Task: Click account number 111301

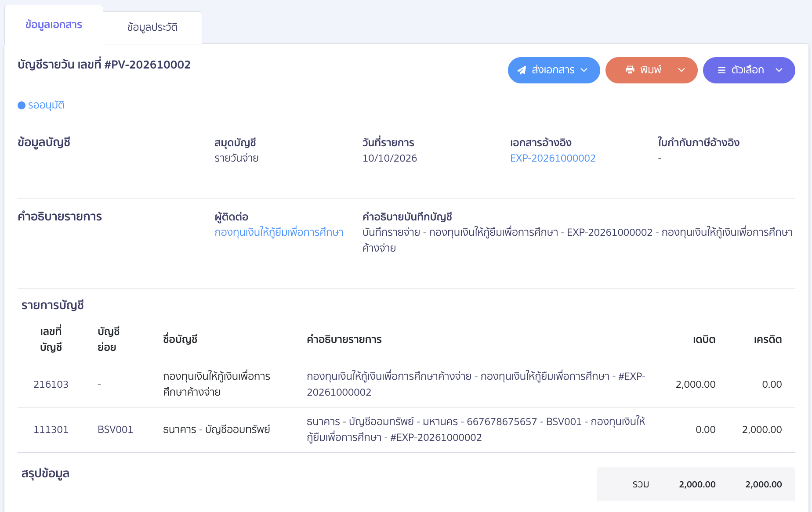Action: (51, 429)
